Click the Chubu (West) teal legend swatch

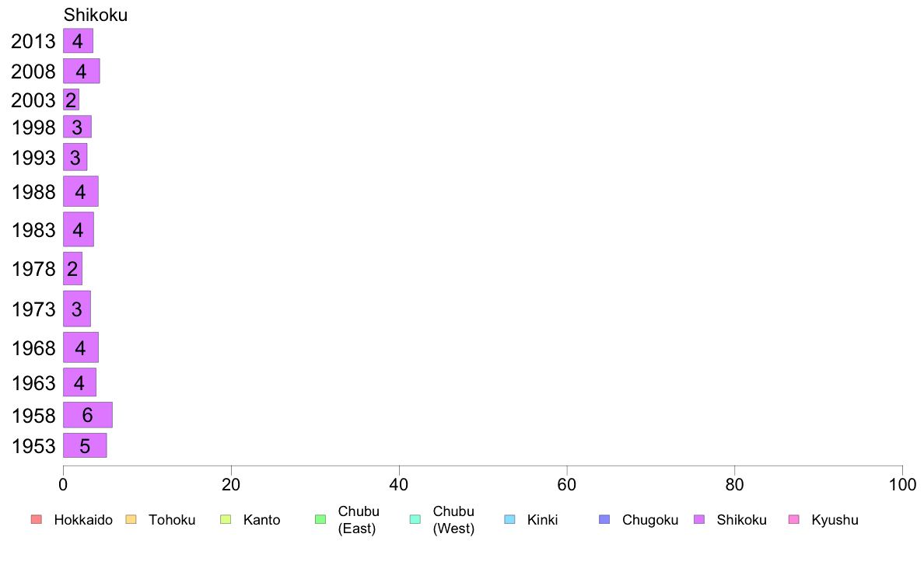tap(415, 520)
